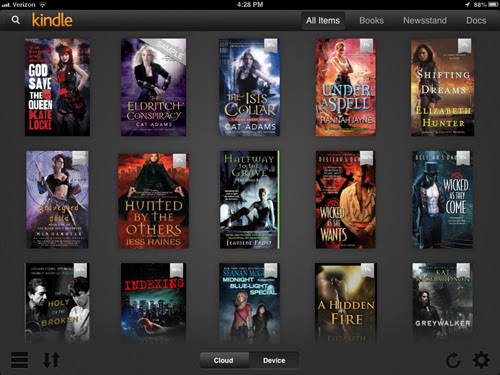The image size is (500, 375).
Task: Switch to Cloud library view
Action: coord(224,360)
